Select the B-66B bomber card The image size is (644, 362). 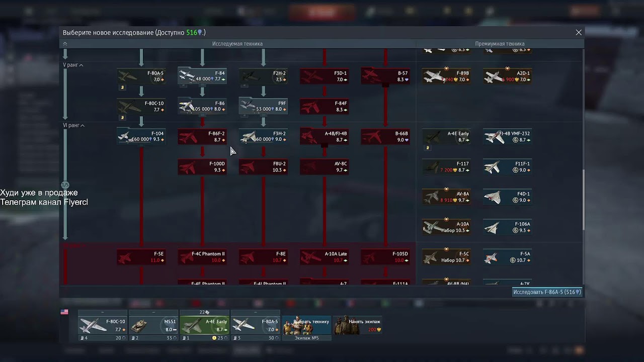point(385,137)
